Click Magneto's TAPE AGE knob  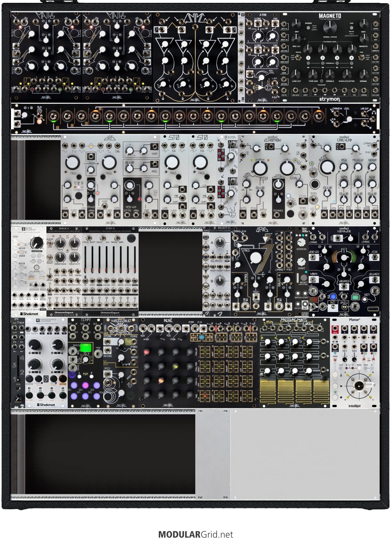(313, 74)
